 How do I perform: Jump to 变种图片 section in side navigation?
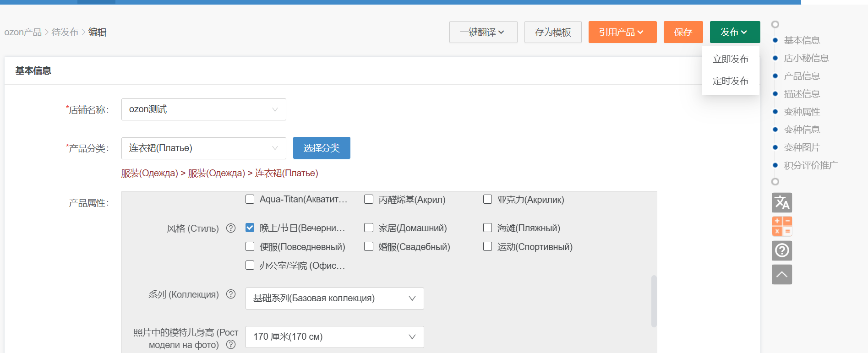pos(802,147)
